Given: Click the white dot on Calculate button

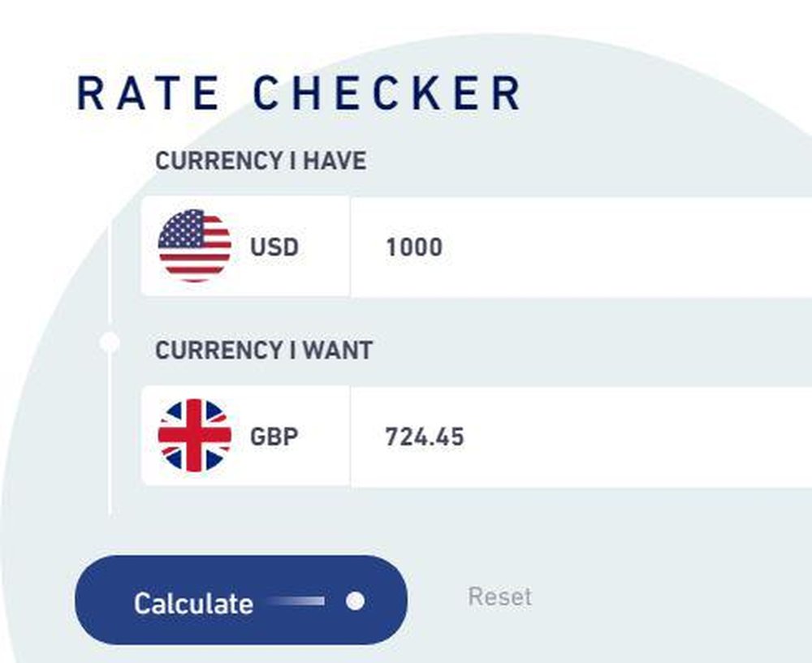Looking at the screenshot, I should click(x=356, y=601).
